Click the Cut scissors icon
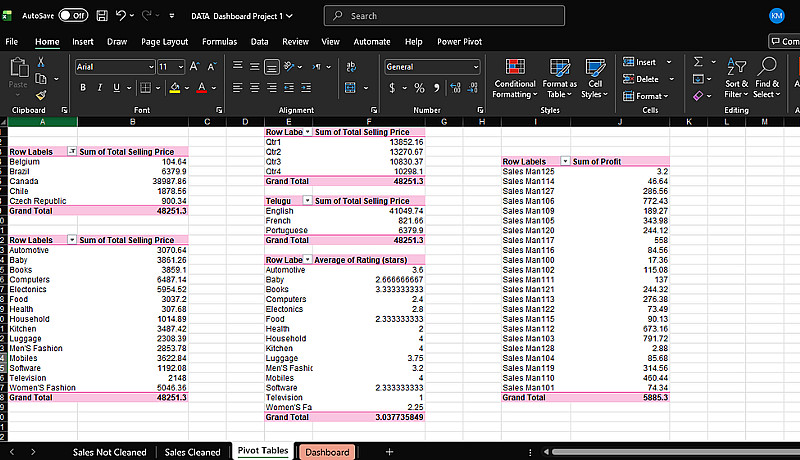The height and width of the screenshot is (460, 800). (x=41, y=62)
